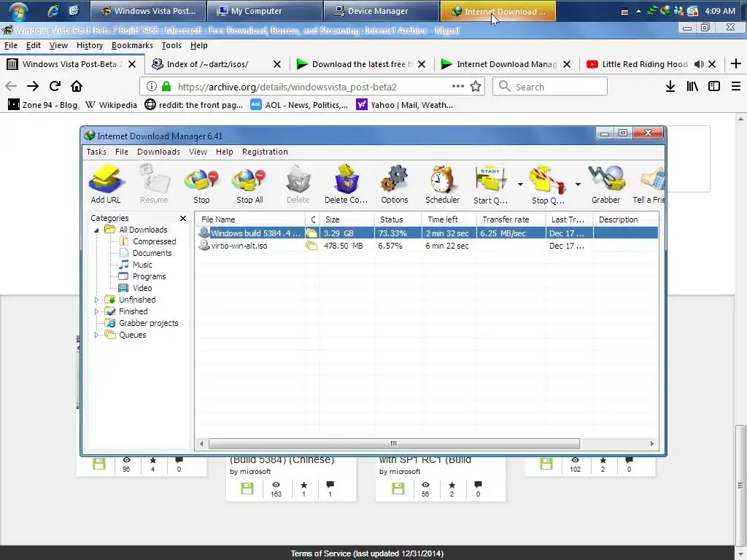Expand the Finished category
The width and height of the screenshot is (747, 560).
97,311
